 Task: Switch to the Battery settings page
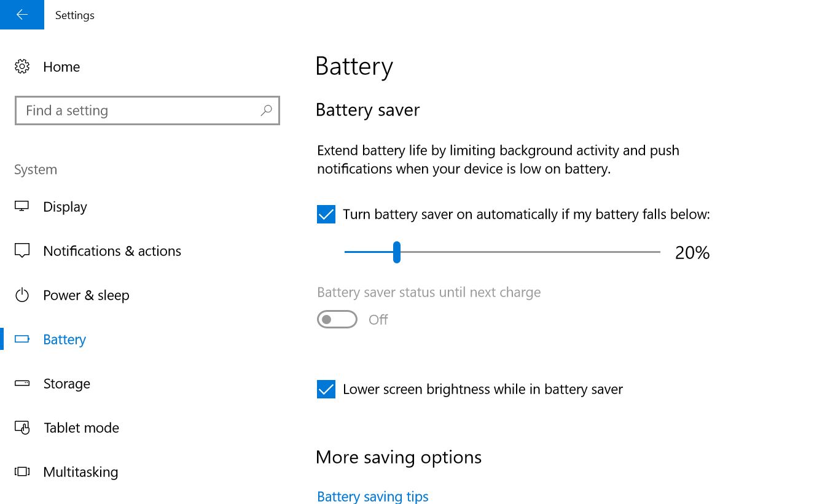[64, 339]
